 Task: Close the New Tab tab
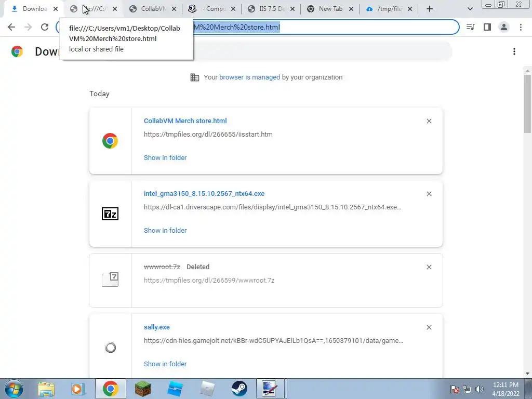(x=351, y=9)
